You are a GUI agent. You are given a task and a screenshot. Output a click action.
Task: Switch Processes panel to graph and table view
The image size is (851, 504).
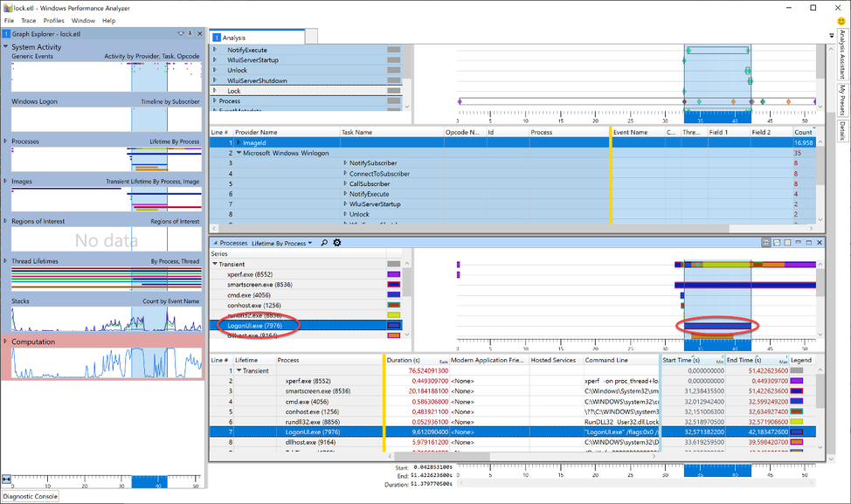pyautogui.click(x=765, y=242)
